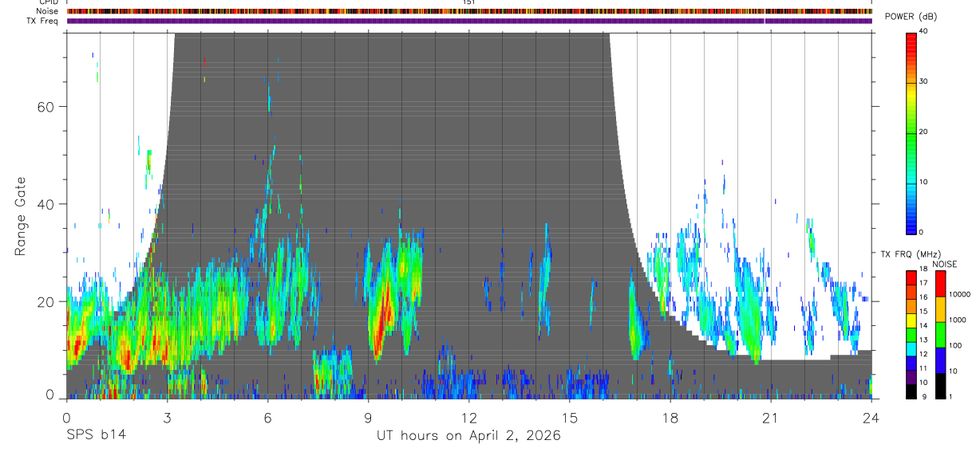The height and width of the screenshot is (452, 980).
Task: Select the cyan 12–13 MHz TX FRQ swatch
Action: point(911,350)
